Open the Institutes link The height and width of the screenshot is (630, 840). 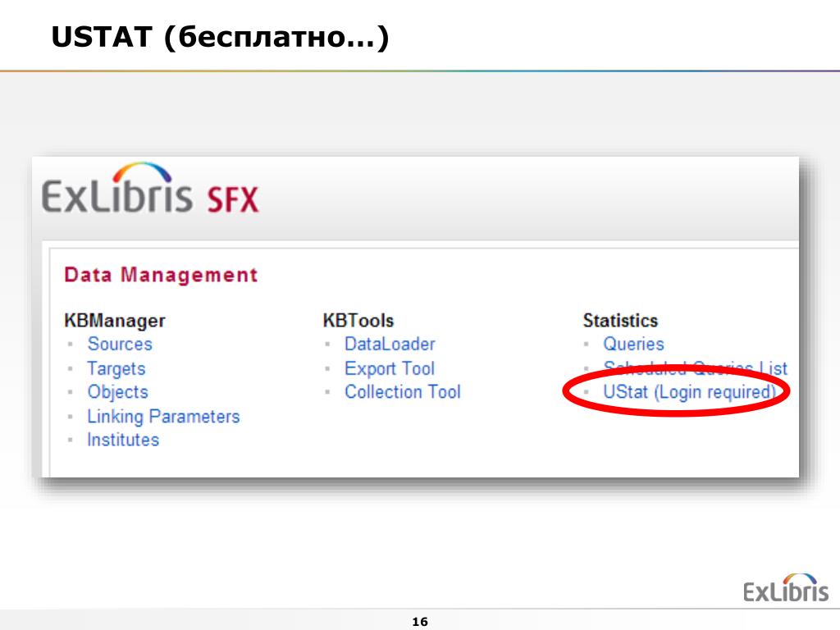[x=123, y=440]
